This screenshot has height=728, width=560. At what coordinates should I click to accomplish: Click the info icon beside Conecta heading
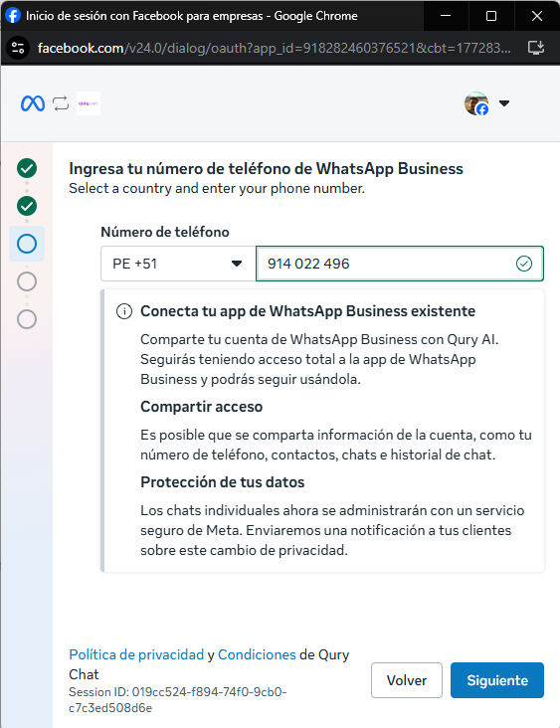point(124,311)
